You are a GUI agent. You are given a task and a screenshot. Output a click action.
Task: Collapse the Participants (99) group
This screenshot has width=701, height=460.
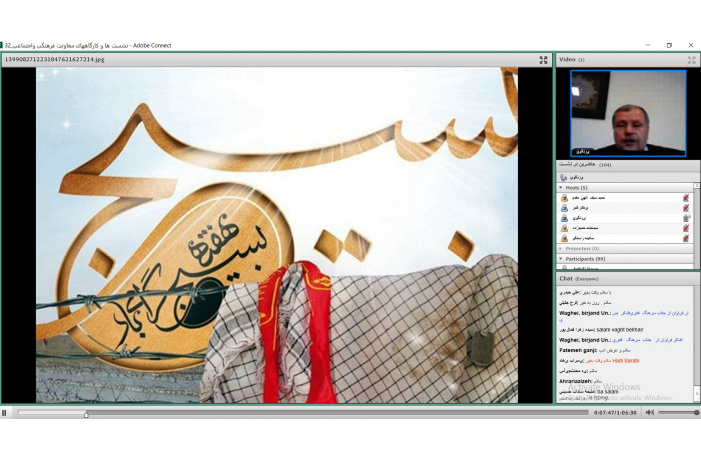pos(561,259)
